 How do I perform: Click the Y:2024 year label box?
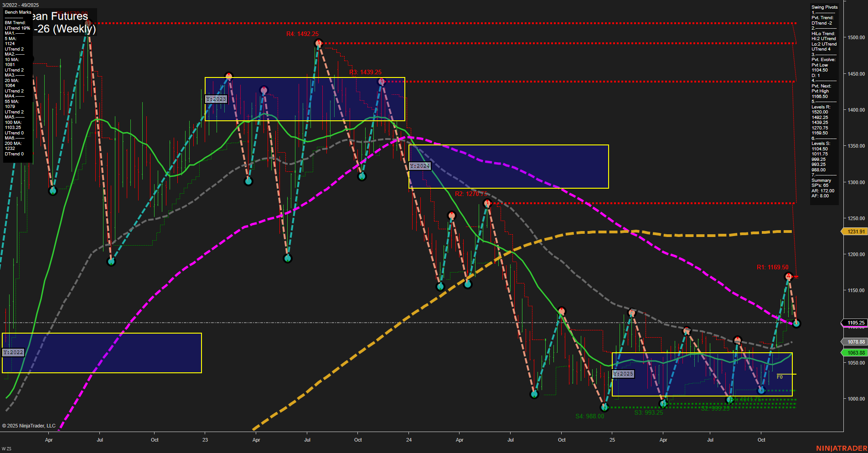[x=420, y=166]
